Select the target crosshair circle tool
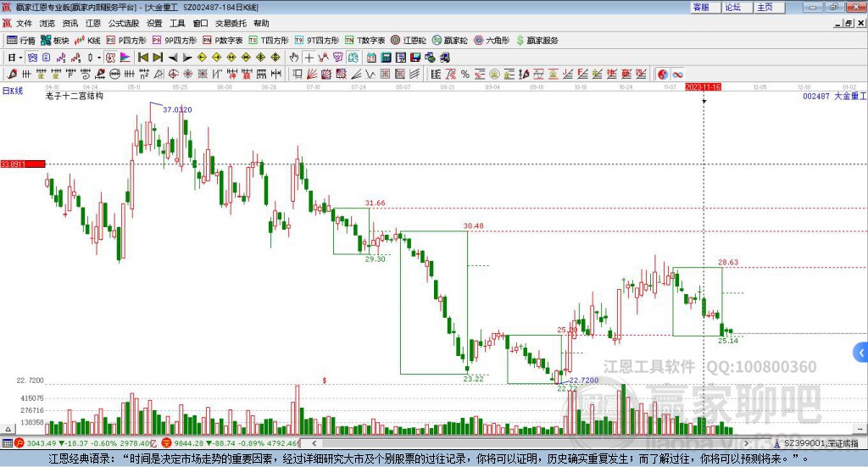This screenshot has width=868, height=467. pyautogui.click(x=173, y=74)
